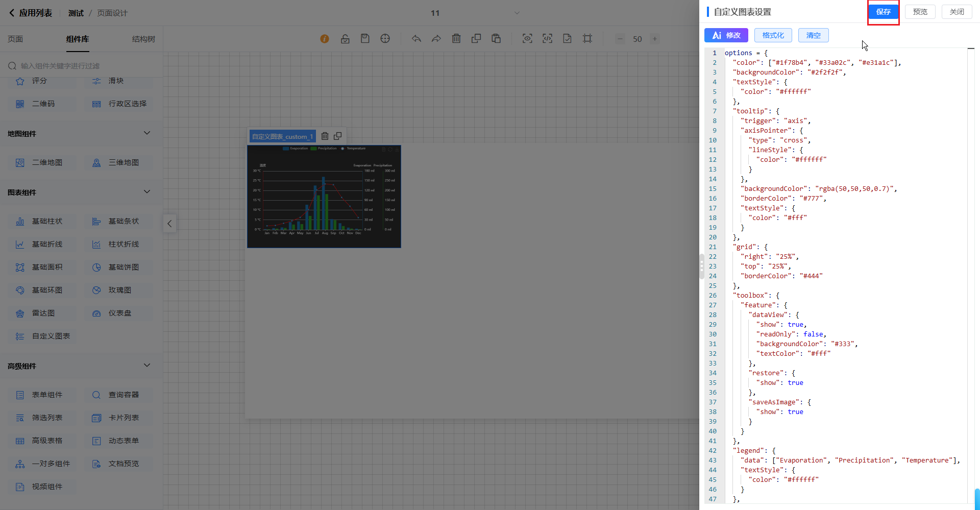Image resolution: width=980 pixels, height=510 pixels.
Task: Click the 格式化 button above code editor
Action: click(x=773, y=35)
